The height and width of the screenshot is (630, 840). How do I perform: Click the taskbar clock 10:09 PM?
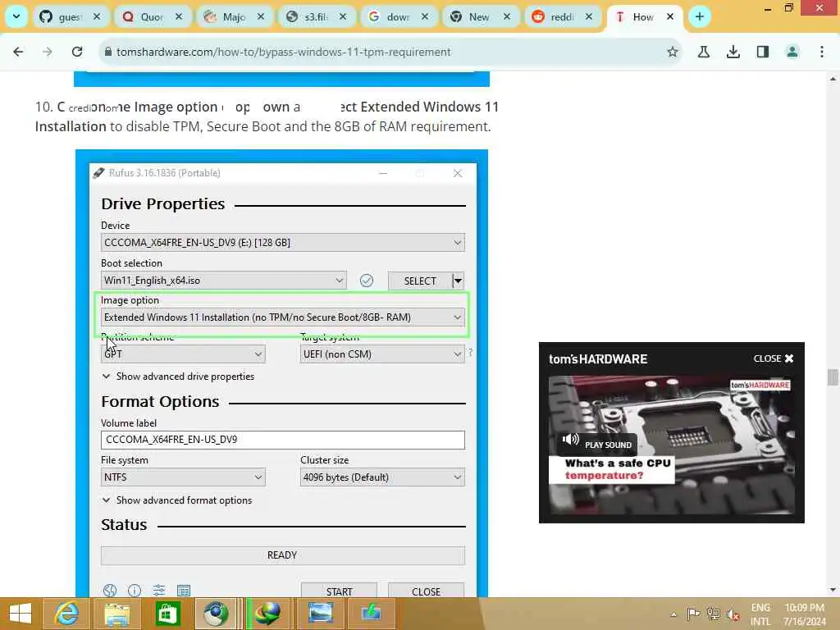point(805,614)
